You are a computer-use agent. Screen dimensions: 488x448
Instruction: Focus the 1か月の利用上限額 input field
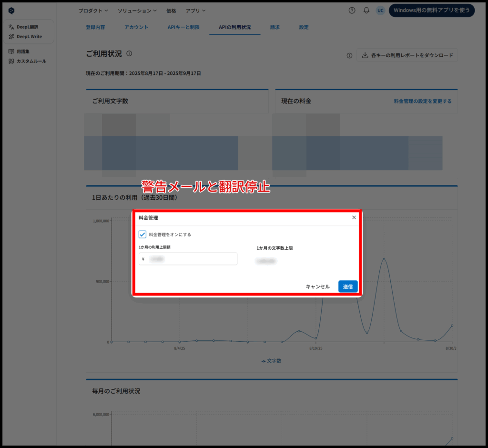(188, 259)
